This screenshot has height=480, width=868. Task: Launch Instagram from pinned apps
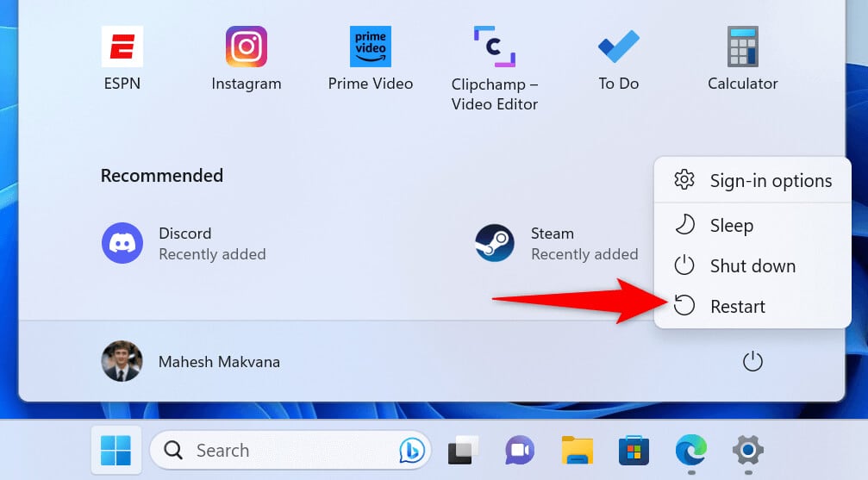[247, 47]
